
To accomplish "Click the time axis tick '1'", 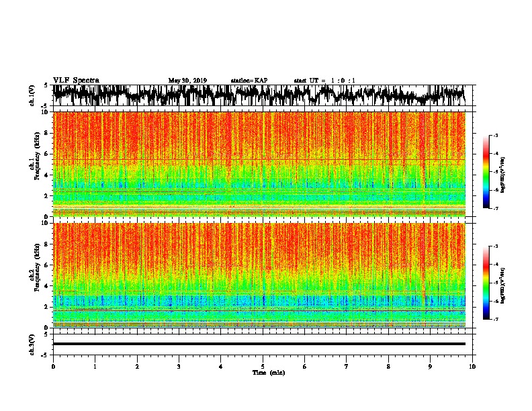I will point(95,367).
